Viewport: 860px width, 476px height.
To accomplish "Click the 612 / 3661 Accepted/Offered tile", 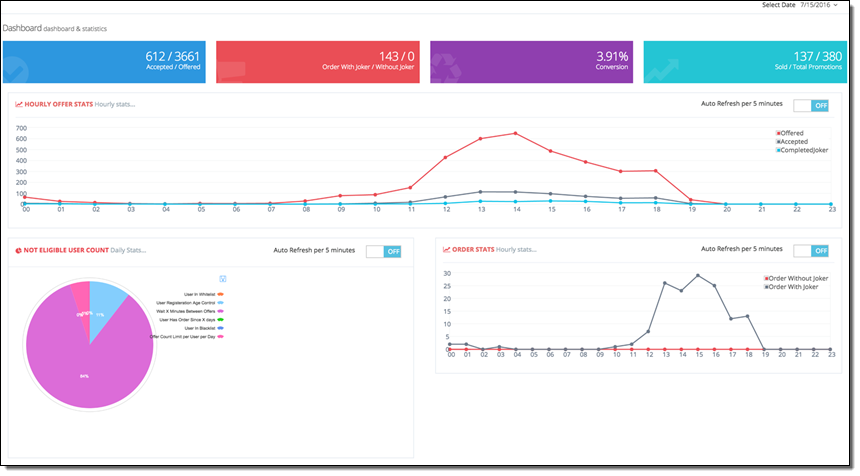I will pyautogui.click(x=106, y=62).
